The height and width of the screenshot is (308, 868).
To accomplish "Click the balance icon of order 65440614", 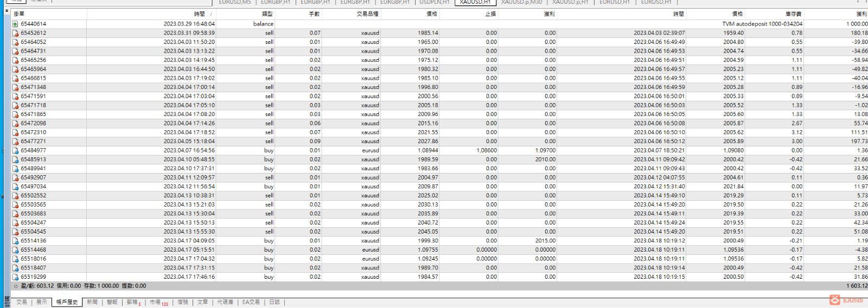I will (x=16, y=24).
